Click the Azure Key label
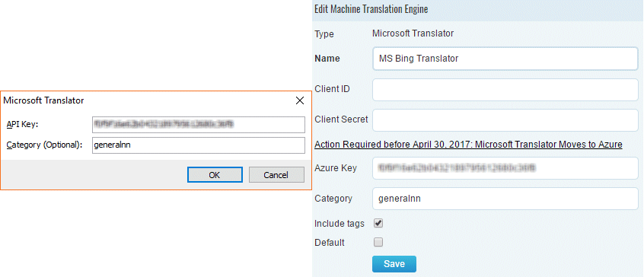 pos(335,168)
